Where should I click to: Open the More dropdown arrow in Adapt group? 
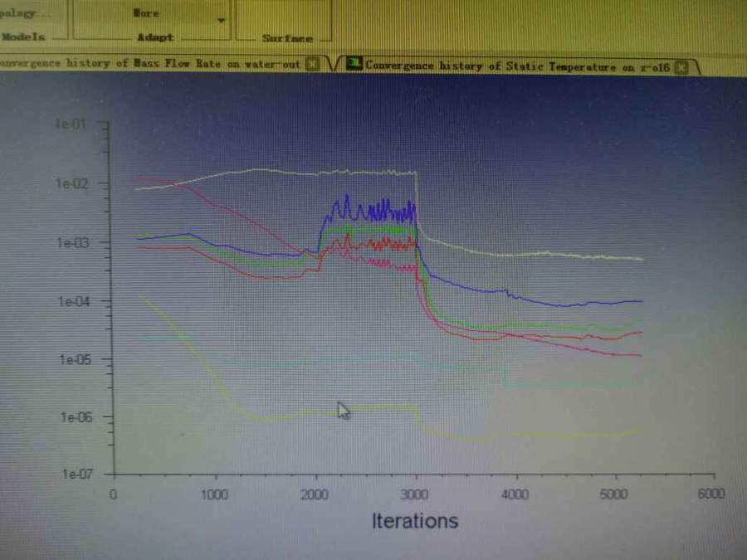click(221, 20)
